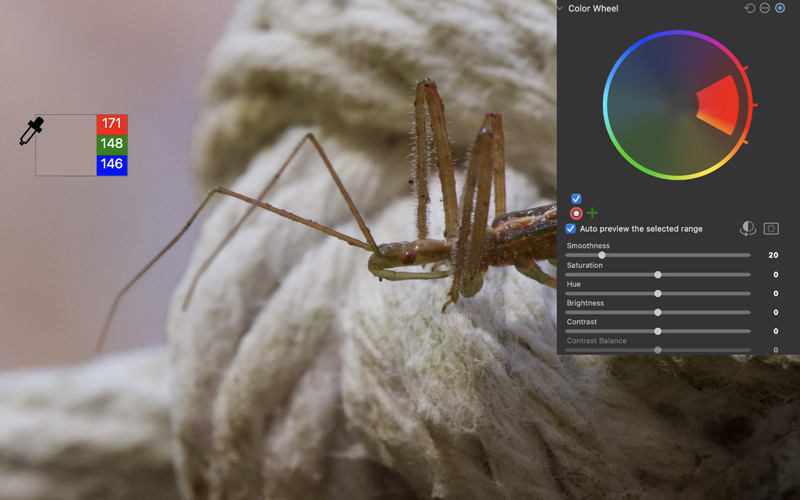The height and width of the screenshot is (500, 800).
Task: Click the Smoothness slider handle
Action: click(x=602, y=255)
